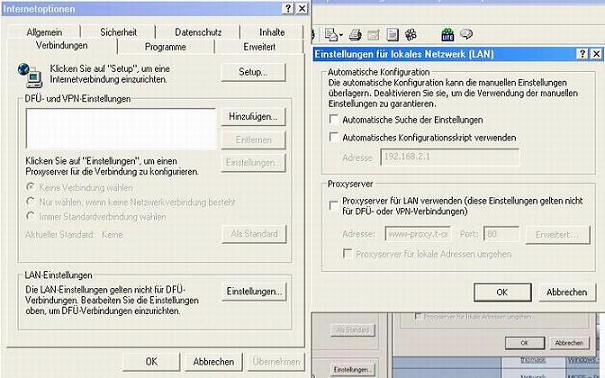Click the document page icon in browser toolbar
The width and height of the screenshot is (605, 378).
pos(392,35)
